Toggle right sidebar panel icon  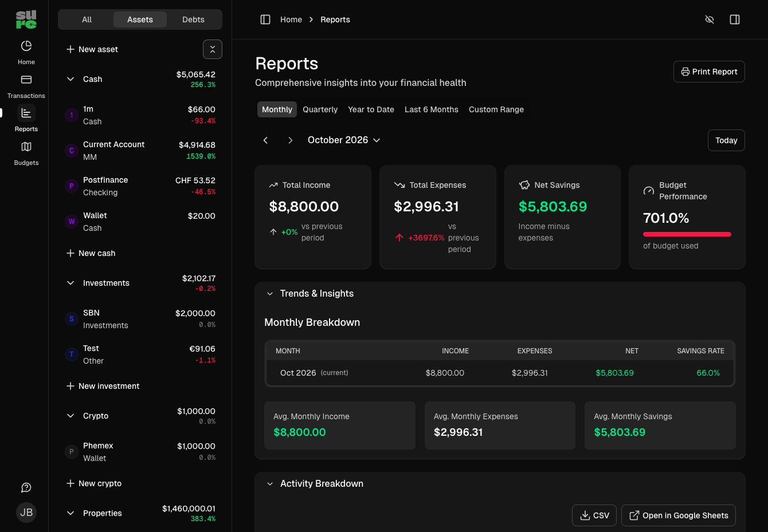[735, 19]
